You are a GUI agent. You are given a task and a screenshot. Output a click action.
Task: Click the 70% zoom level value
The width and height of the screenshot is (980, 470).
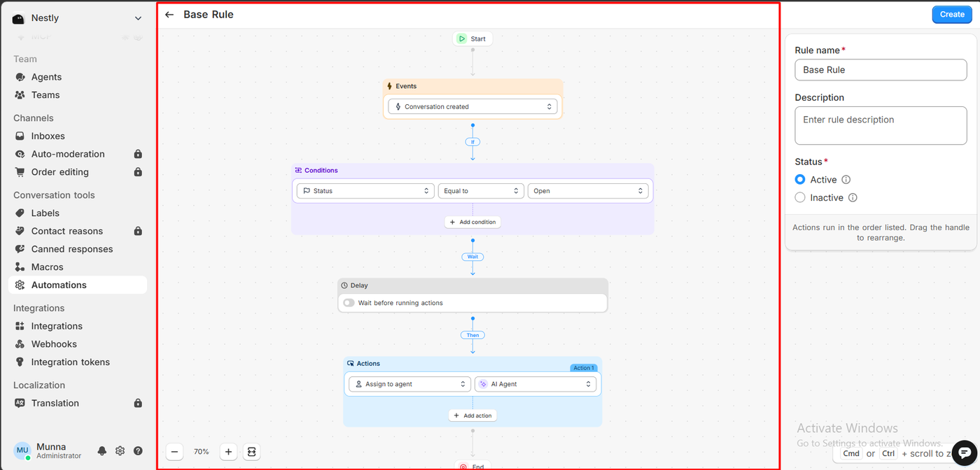[202, 452]
